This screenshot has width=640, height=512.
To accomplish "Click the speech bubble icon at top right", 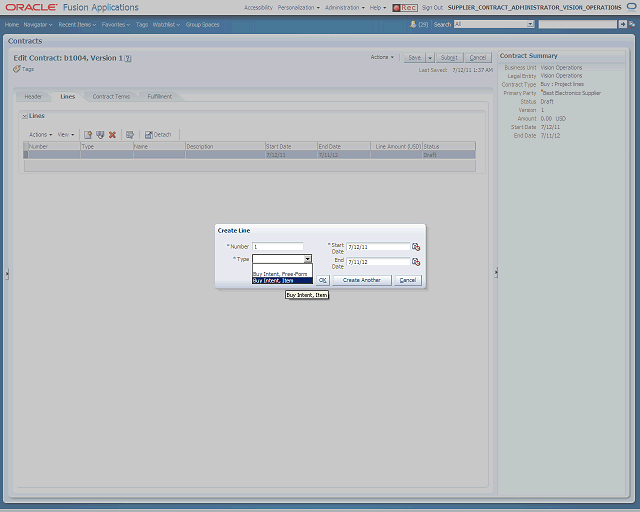I will coord(631,7).
